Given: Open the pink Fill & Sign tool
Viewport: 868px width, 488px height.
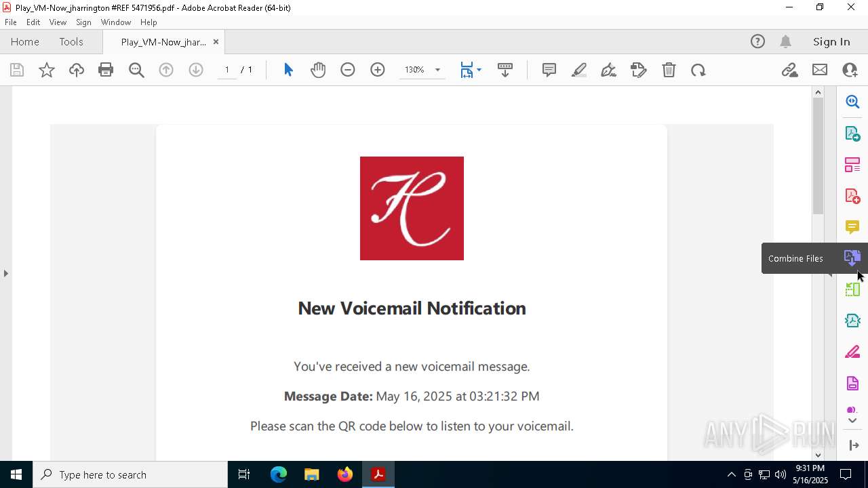Looking at the screenshot, I should [x=852, y=352].
